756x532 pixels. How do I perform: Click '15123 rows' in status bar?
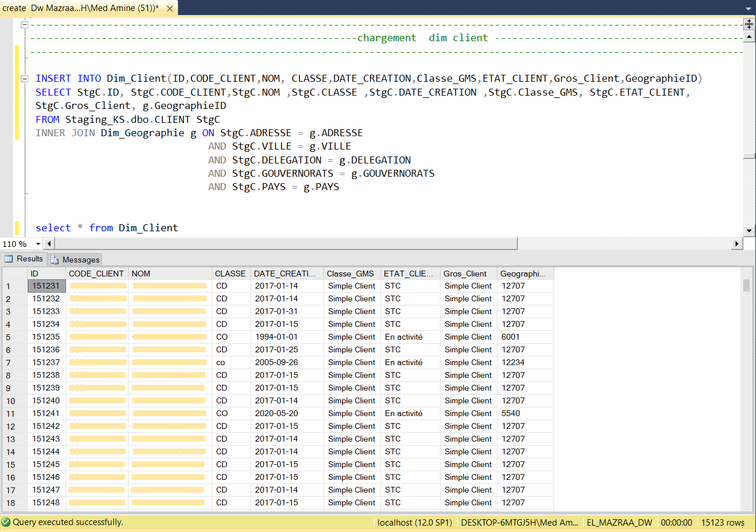point(722,522)
